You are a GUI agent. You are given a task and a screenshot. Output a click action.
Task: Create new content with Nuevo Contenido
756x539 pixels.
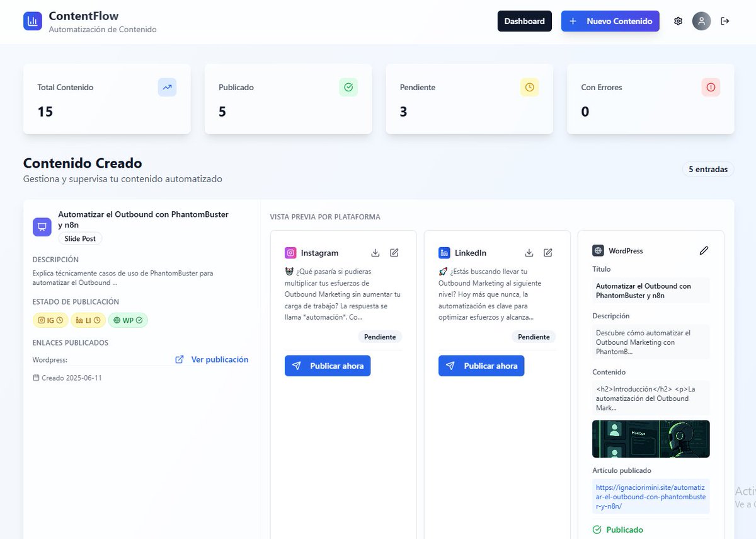(x=610, y=21)
